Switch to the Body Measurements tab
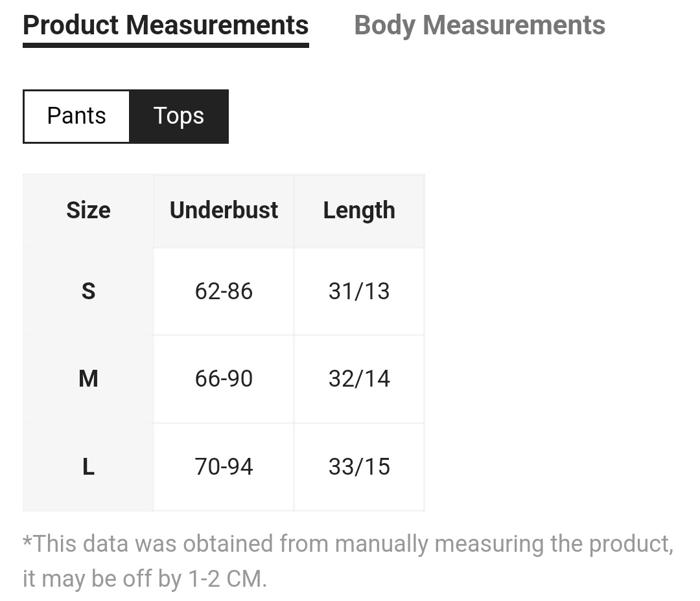 pyautogui.click(x=479, y=25)
